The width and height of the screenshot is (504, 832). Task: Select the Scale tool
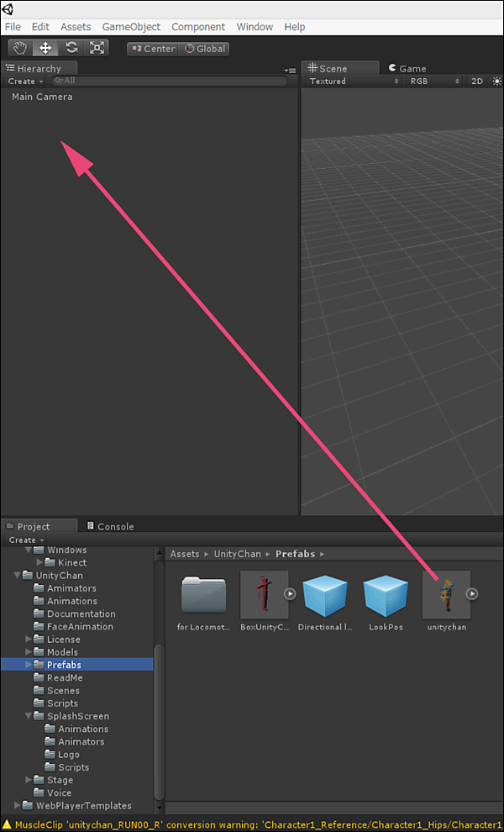(97, 48)
